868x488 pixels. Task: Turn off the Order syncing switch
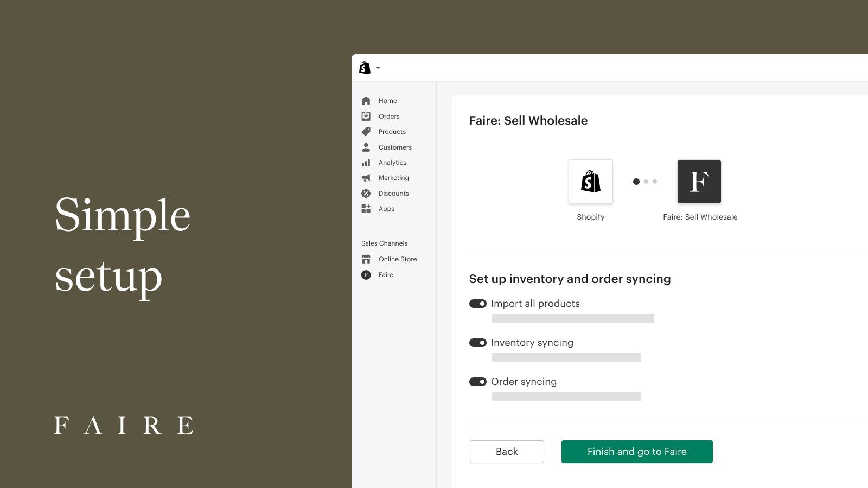pyautogui.click(x=478, y=382)
